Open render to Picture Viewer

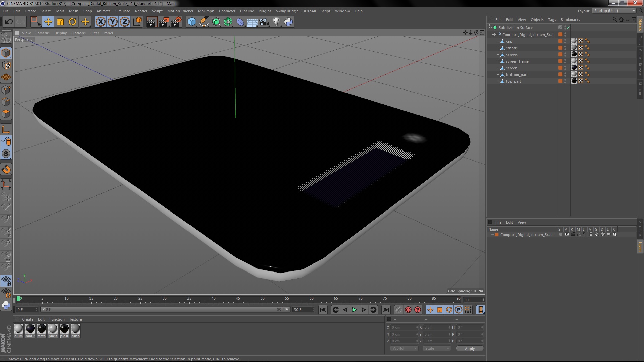(164, 22)
